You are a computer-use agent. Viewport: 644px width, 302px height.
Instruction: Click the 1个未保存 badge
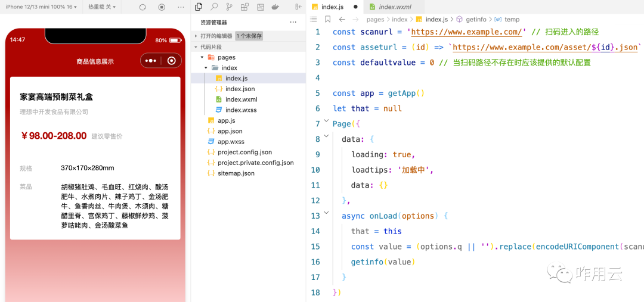[249, 36]
